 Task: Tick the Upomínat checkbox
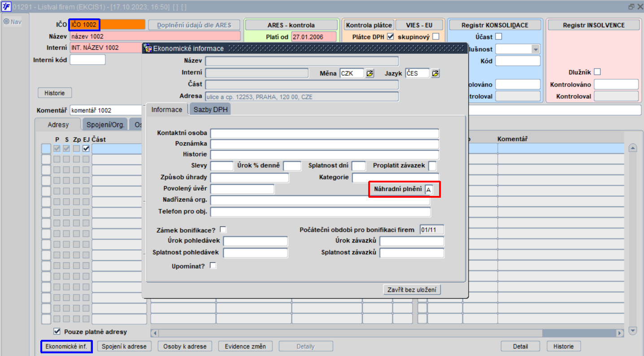(x=213, y=265)
